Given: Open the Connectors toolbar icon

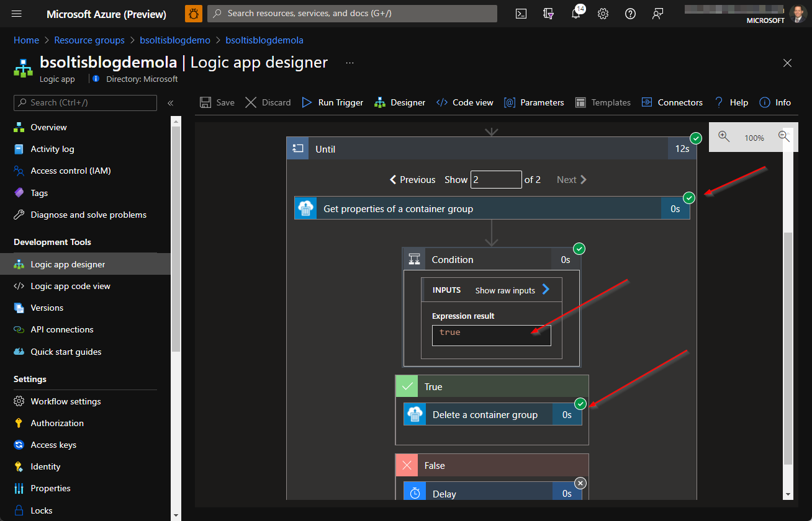Looking at the screenshot, I should tap(647, 102).
